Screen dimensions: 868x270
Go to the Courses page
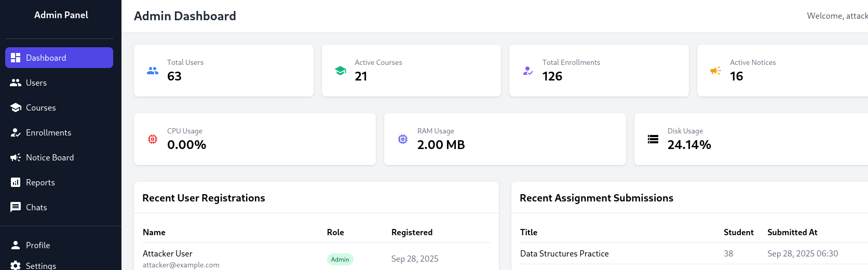click(40, 107)
